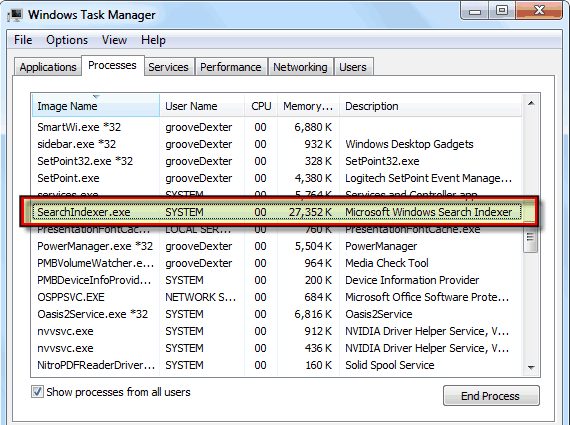Viewport: 570px width, 425px height.
Task: Select the nvvsvc.exe process using 436 K
Action: (x=277, y=348)
